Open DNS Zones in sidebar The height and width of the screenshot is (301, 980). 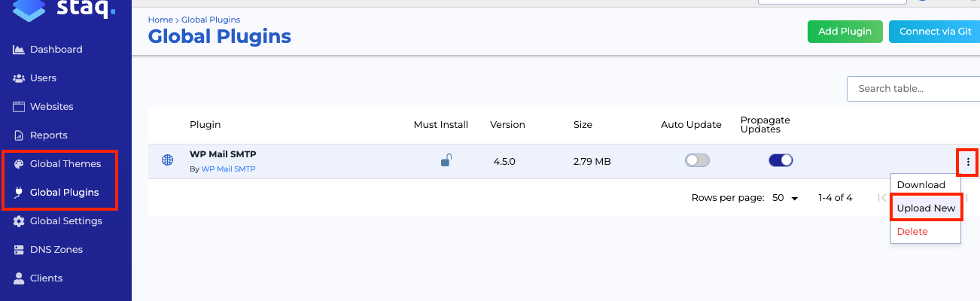point(56,250)
